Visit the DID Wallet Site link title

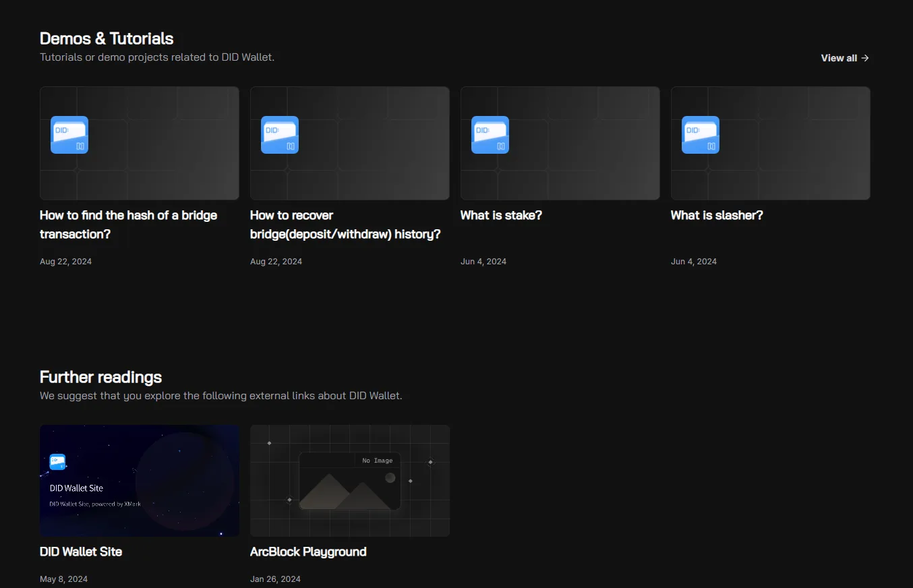81,552
